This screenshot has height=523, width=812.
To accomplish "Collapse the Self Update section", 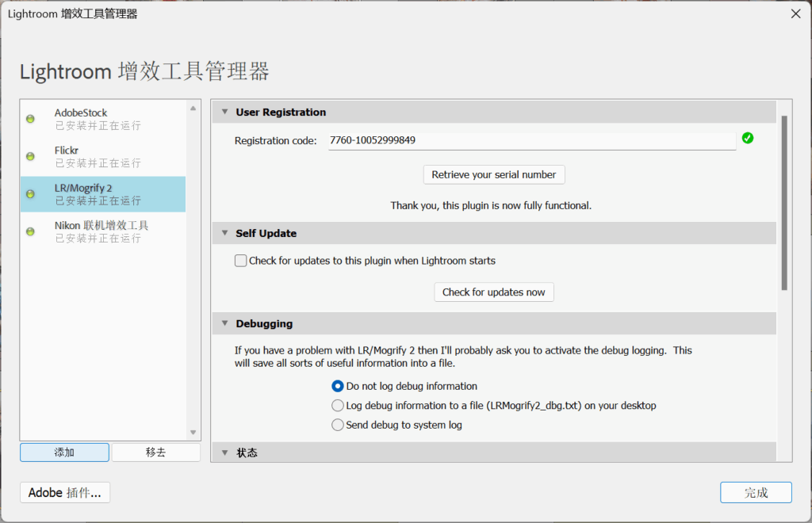I will 224,234.
